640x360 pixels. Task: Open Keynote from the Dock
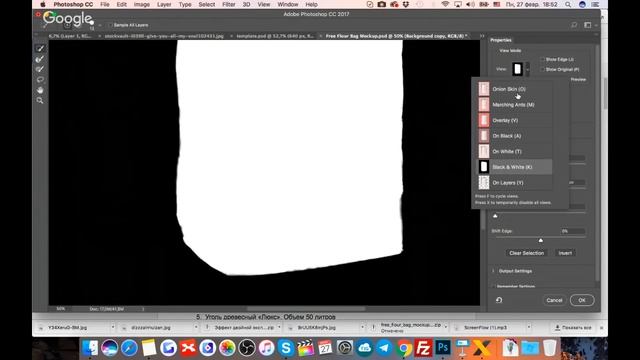(462, 348)
